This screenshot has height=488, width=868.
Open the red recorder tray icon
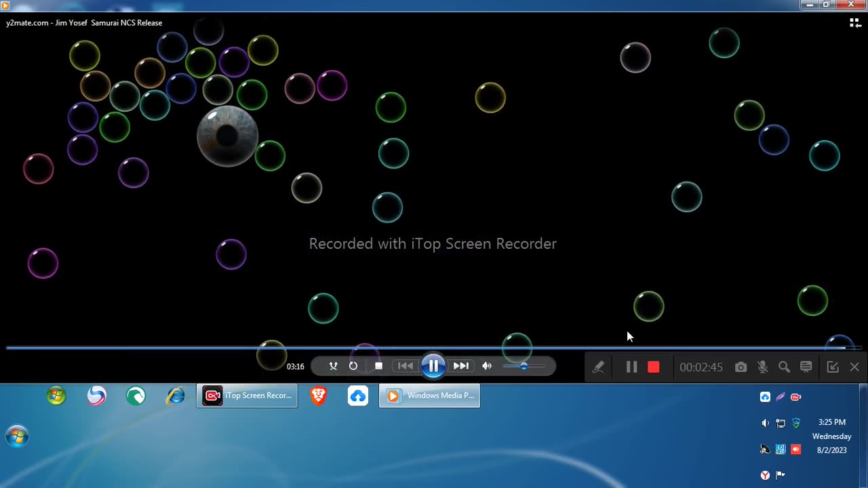tap(796, 397)
